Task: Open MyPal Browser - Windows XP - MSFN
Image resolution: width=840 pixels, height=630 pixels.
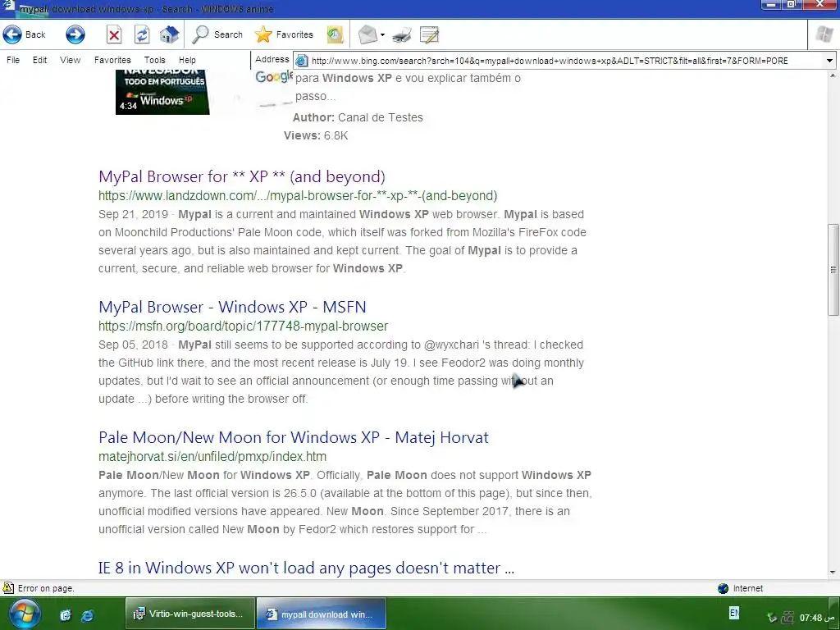Action: (x=232, y=307)
